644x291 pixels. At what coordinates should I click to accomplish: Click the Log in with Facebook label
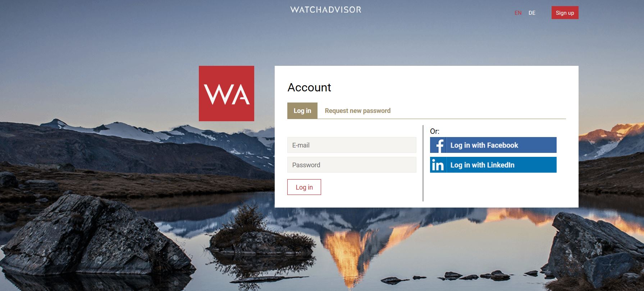pyautogui.click(x=484, y=145)
